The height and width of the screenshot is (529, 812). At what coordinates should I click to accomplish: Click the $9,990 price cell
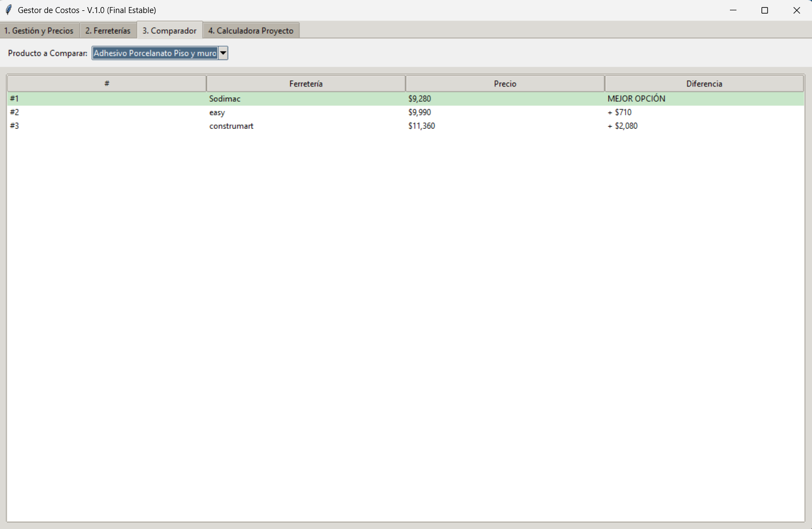click(x=420, y=113)
